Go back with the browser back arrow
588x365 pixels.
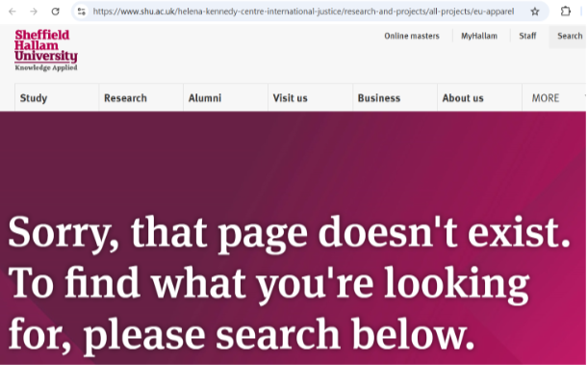(13, 12)
